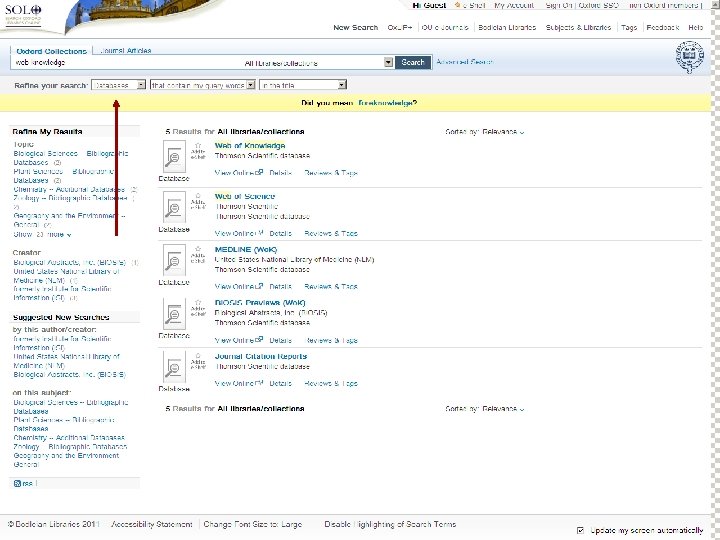Click Details for Web of Science
The width and height of the screenshot is (720, 540).
point(281,233)
